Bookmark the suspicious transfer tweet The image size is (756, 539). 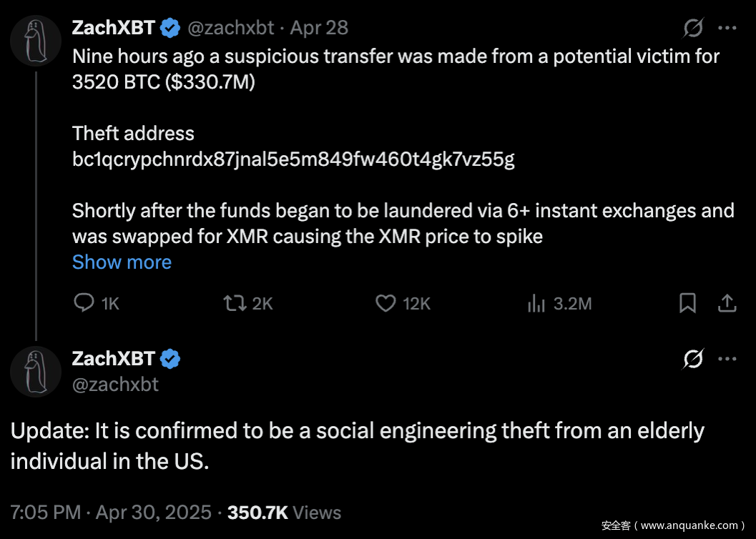pos(687,303)
